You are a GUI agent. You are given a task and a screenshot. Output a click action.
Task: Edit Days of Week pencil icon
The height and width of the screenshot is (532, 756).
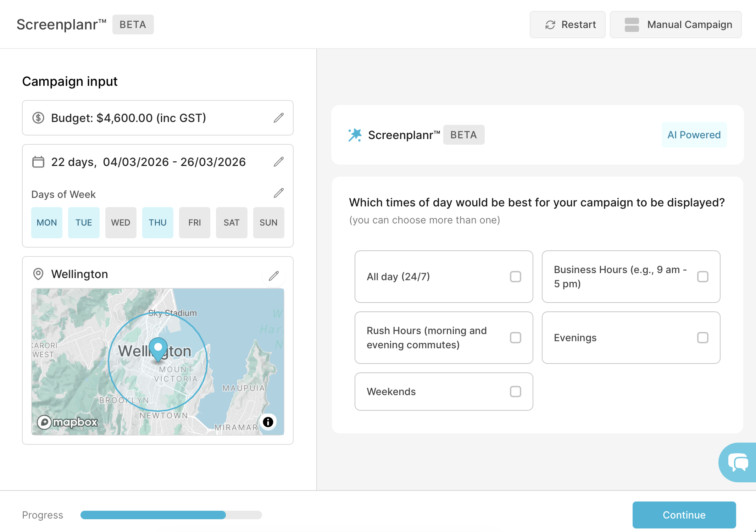click(x=279, y=193)
